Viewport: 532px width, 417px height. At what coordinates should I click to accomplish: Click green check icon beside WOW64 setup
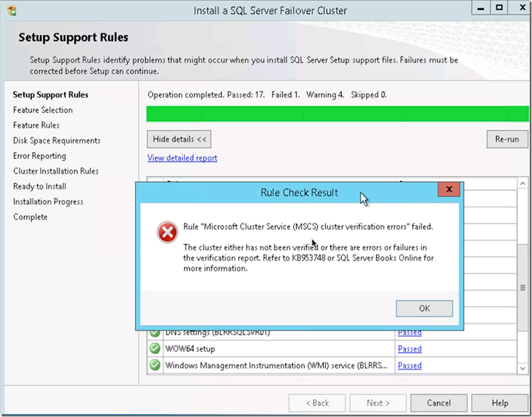[x=155, y=348]
